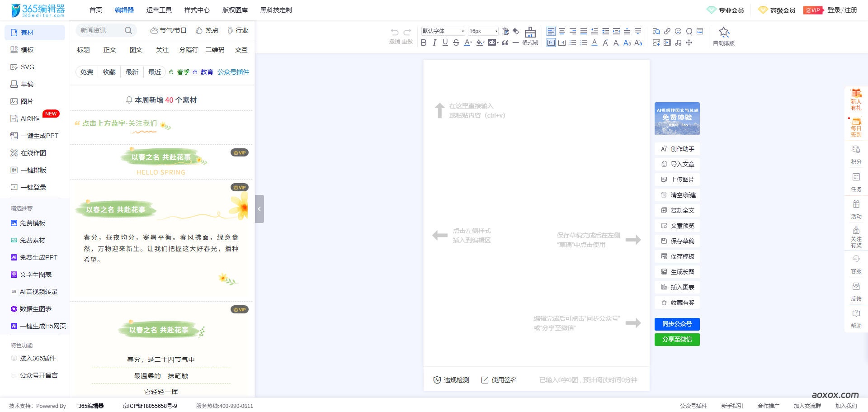
Task: Click the strikethrough formatting icon
Action: (456, 43)
